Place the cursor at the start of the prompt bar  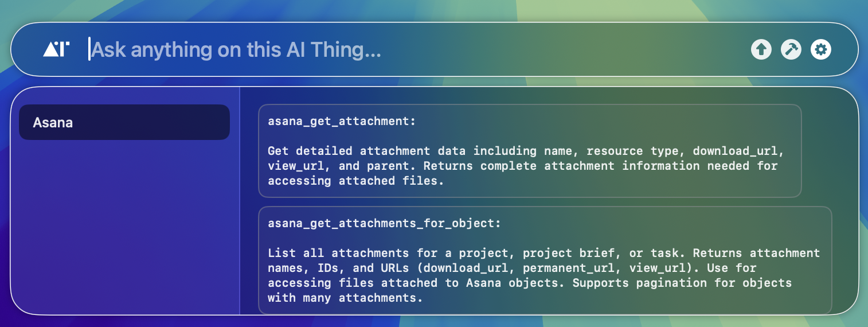pos(90,49)
